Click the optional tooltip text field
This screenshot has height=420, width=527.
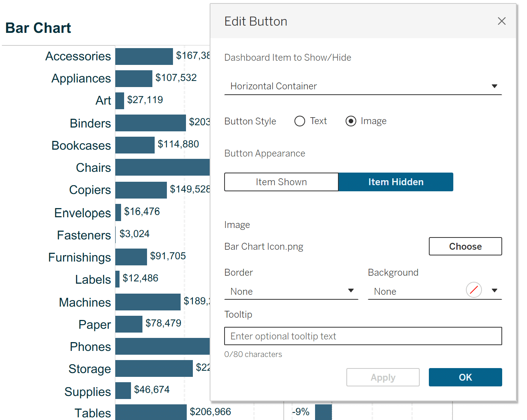363,336
